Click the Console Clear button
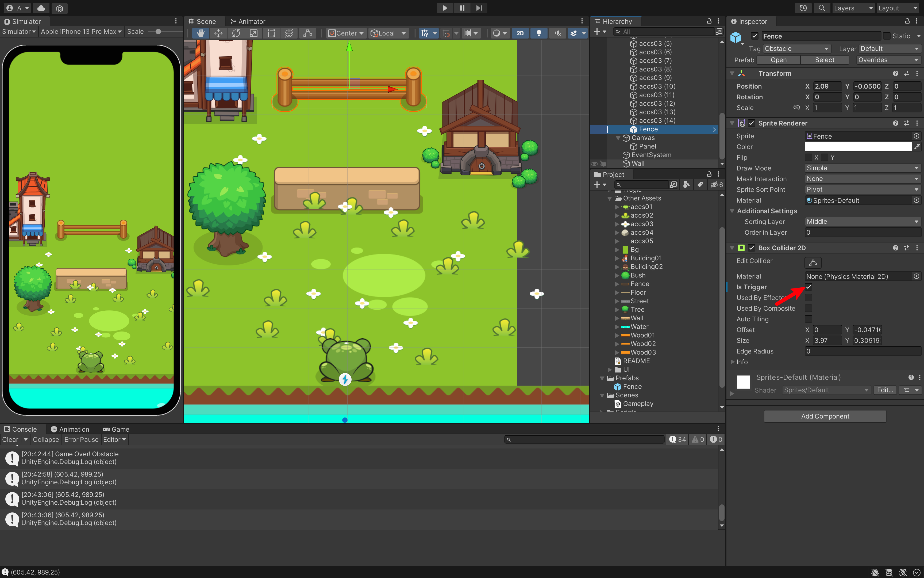This screenshot has width=924, height=578. [x=10, y=440]
